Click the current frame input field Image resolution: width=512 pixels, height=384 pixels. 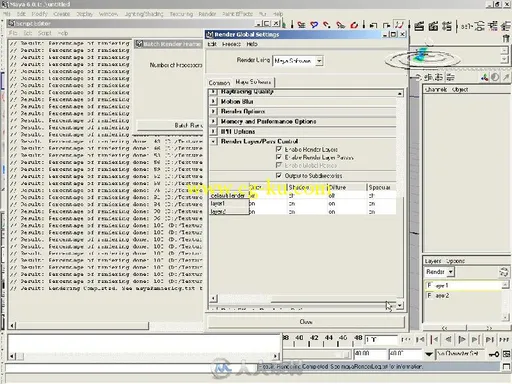coord(381,340)
